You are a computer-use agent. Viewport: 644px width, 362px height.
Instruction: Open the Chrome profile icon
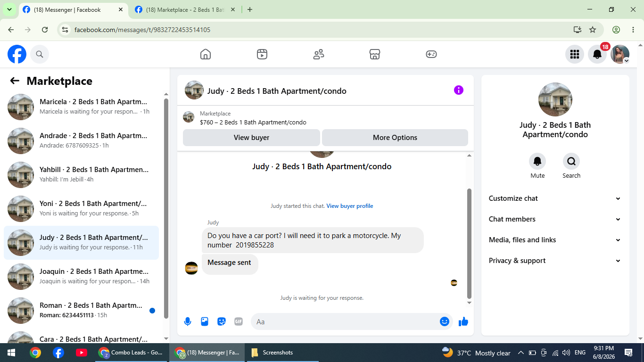pos(616,30)
